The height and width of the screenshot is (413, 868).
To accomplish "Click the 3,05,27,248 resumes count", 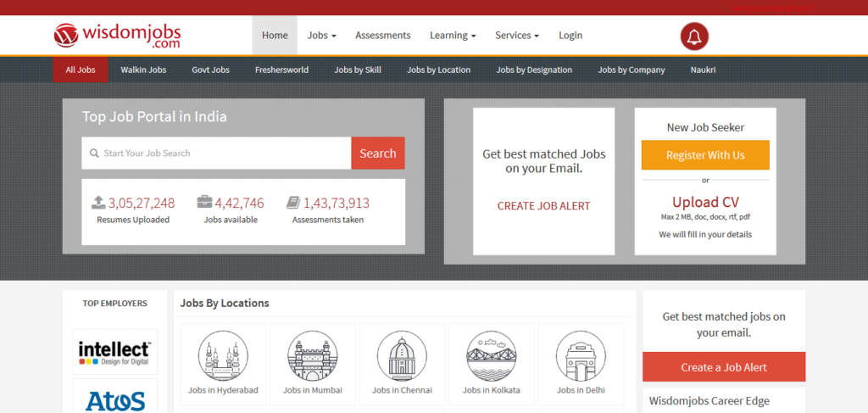I will point(142,204).
